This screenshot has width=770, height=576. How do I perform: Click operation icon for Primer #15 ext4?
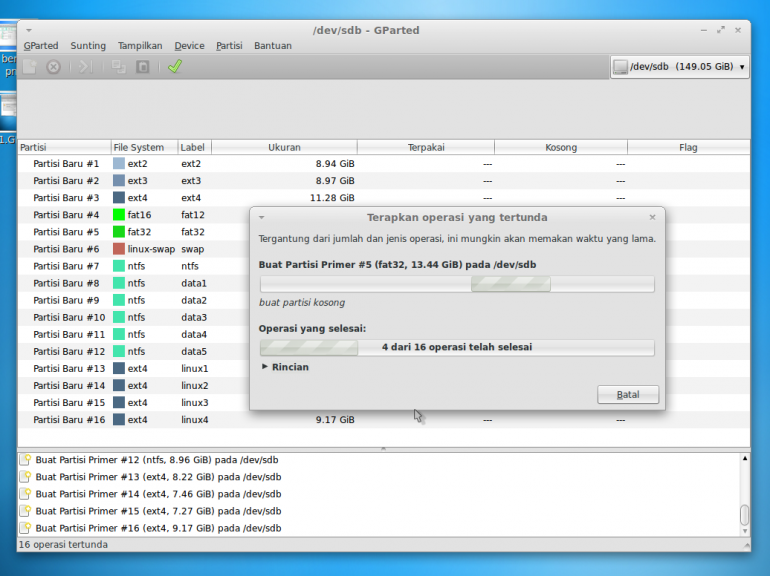tap(26, 511)
